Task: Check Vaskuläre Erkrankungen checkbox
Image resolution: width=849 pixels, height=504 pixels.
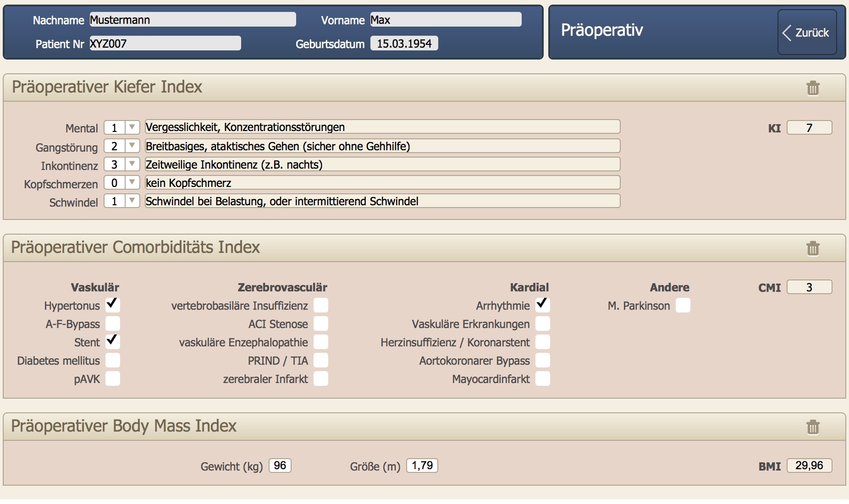Action: tap(543, 323)
